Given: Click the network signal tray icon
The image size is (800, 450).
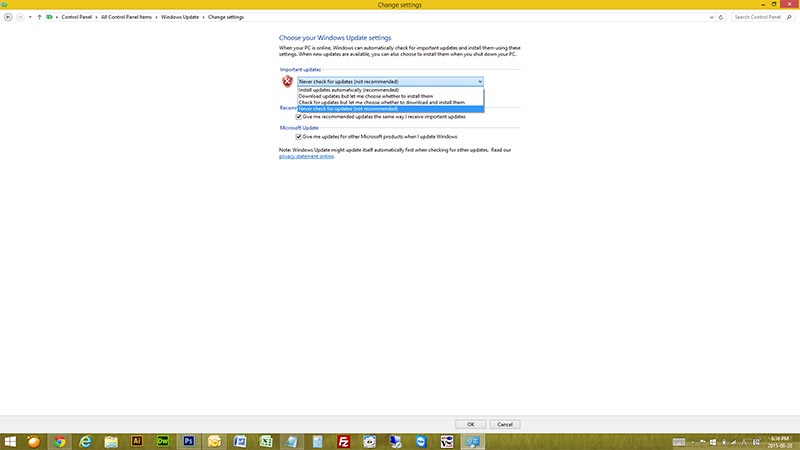Looking at the screenshot, I should pyautogui.click(x=734, y=442).
